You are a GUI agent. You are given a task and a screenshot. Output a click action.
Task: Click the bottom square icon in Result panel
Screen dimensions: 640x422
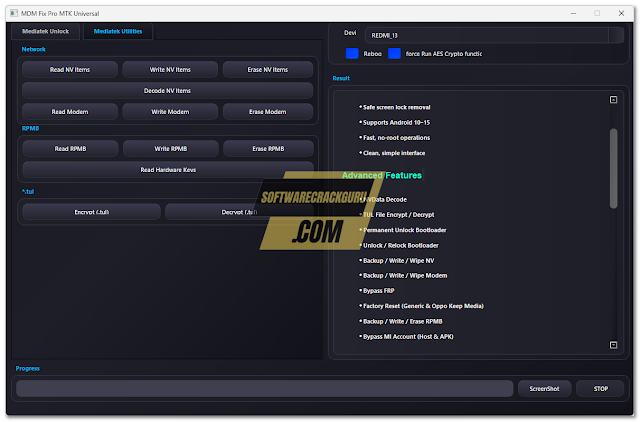click(613, 345)
